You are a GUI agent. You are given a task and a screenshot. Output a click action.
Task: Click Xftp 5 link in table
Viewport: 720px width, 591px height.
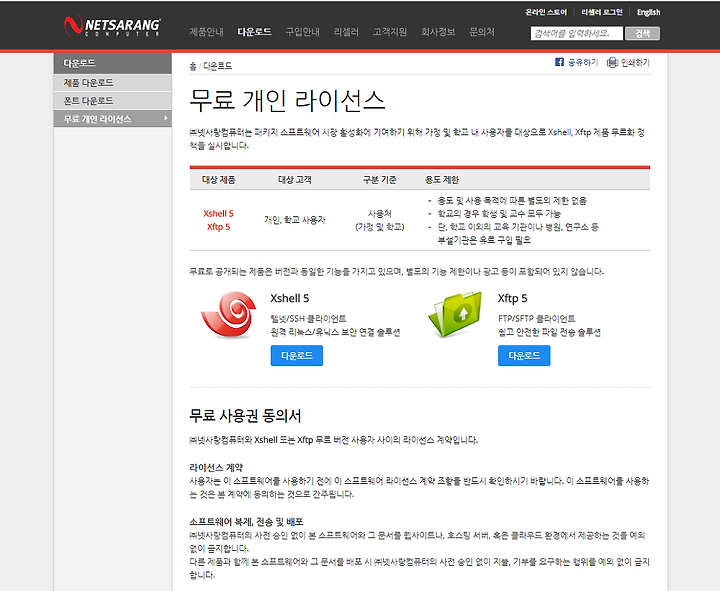pos(218,227)
